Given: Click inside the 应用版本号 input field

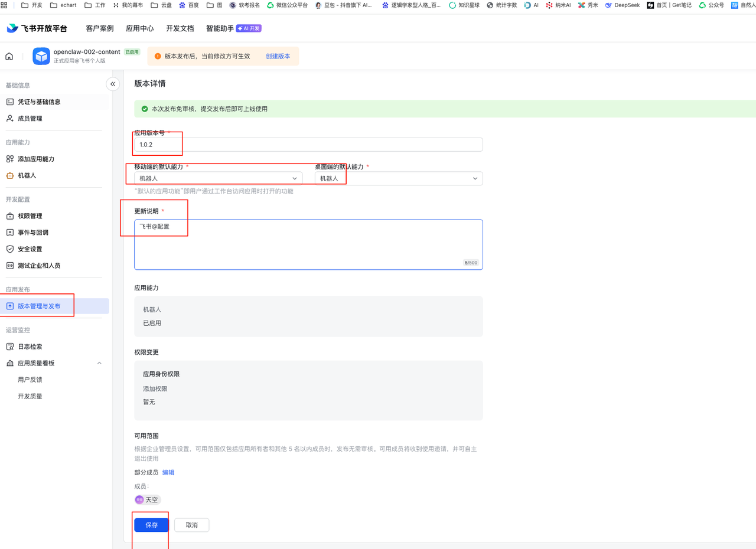Looking at the screenshot, I should point(307,144).
